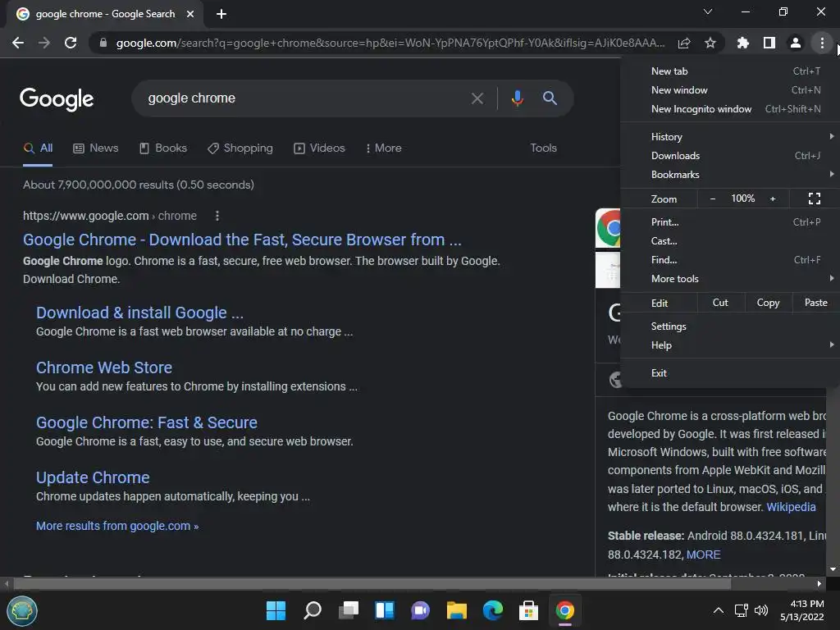Expand the More tools submenu
840x630 pixels.
tap(730, 279)
